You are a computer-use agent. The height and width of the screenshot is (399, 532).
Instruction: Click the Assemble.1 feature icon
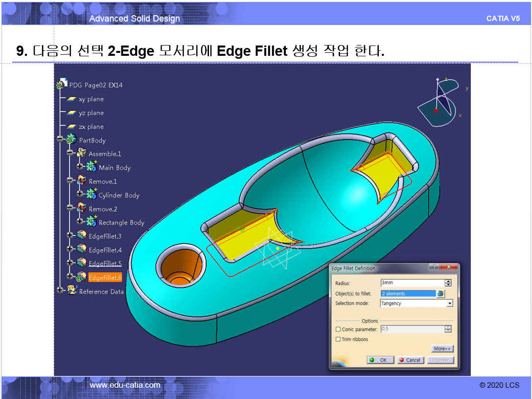(x=81, y=153)
